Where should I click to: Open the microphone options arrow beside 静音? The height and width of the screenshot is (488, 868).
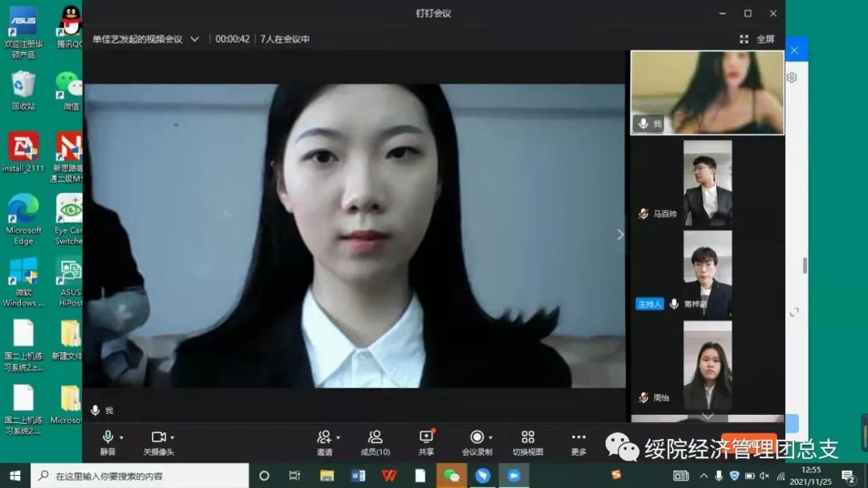pos(121,438)
